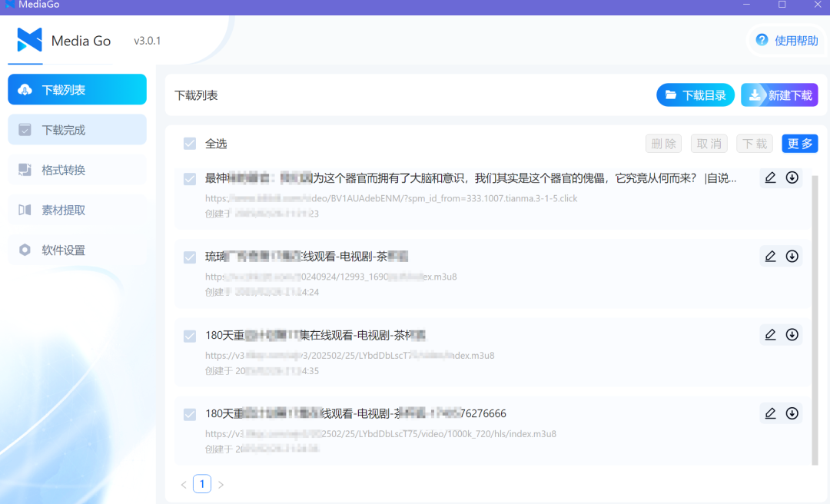
Task: Select the 下载列表 sidebar tab
Action: click(78, 89)
